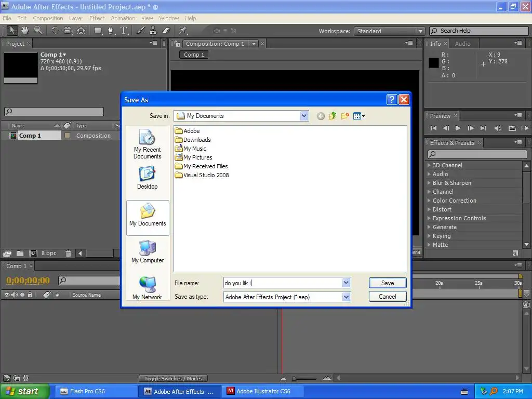Start RAM preview button
Viewport: 532px width, 399px height.
coord(525,128)
